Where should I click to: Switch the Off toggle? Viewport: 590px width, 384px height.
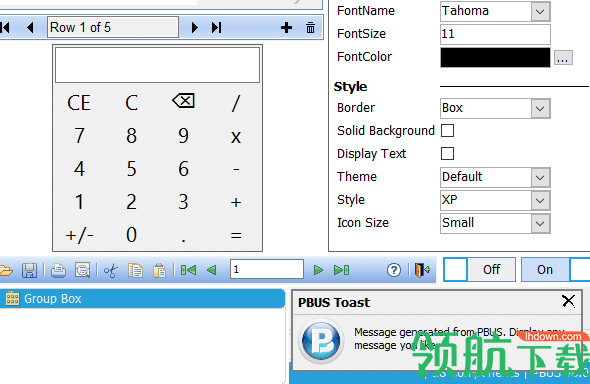(479, 269)
